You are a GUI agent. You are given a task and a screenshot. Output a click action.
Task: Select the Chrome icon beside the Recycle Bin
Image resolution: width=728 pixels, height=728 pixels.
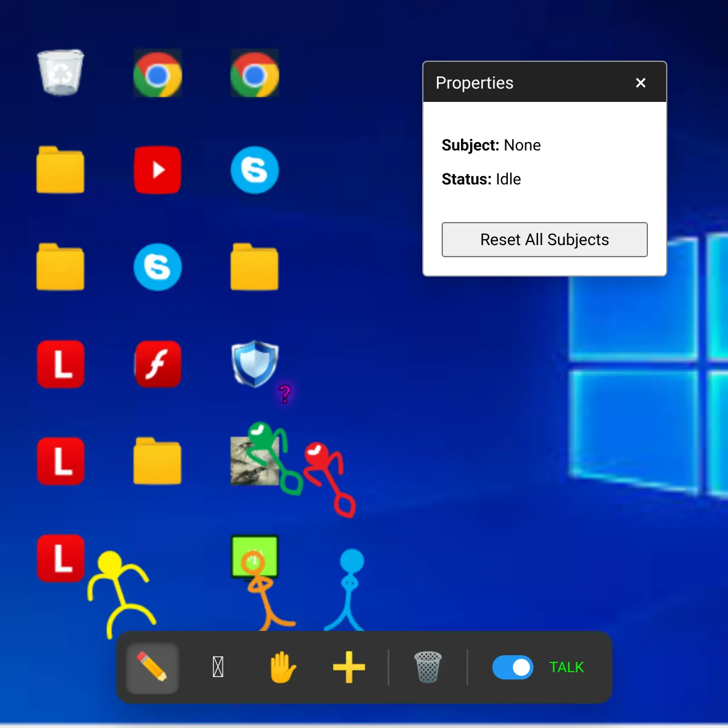click(x=158, y=73)
